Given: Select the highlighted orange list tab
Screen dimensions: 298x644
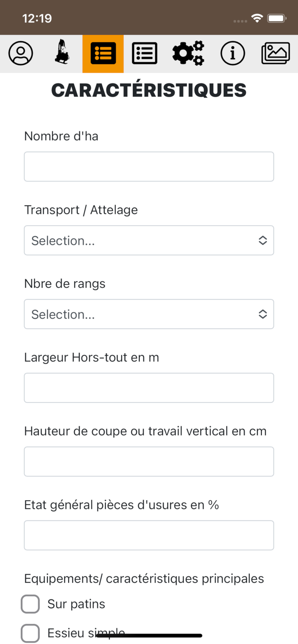Looking at the screenshot, I should click(x=103, y=53).
